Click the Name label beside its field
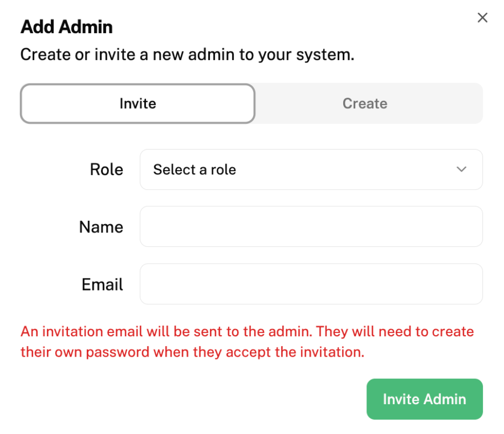 click(x=101, y=226)
